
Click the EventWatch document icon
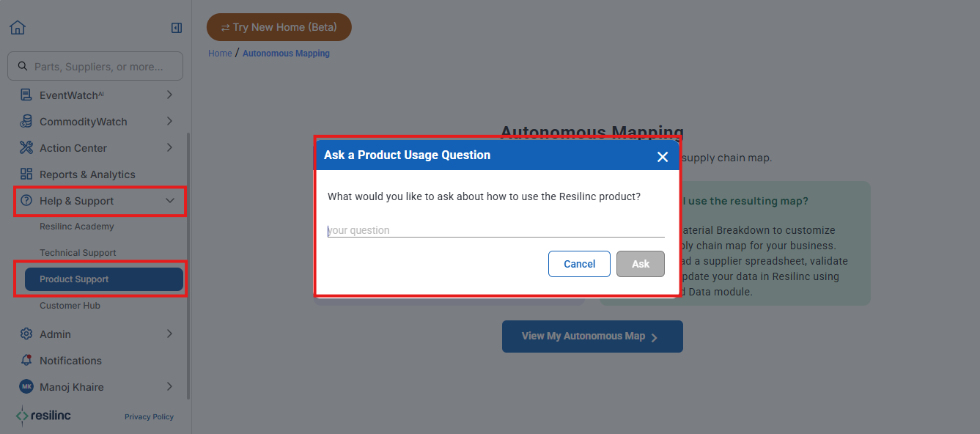click(x=26, y=95)
